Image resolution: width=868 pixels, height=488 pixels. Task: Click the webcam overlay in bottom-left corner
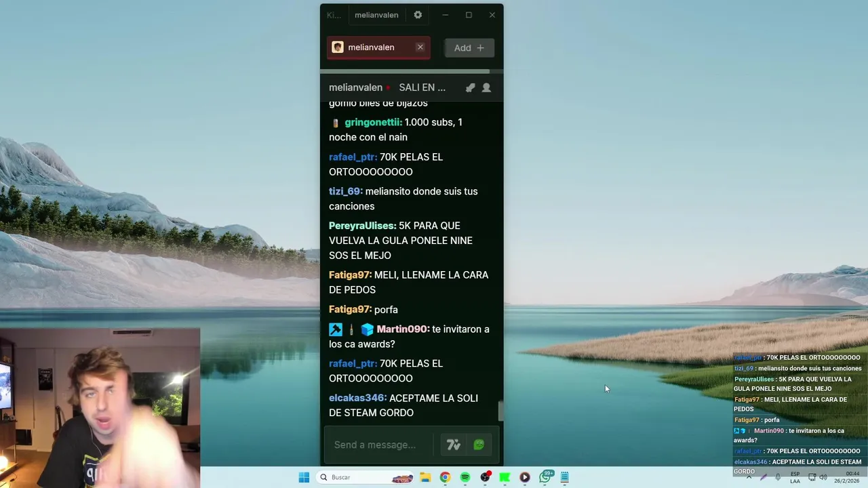(x=100, y=409)
